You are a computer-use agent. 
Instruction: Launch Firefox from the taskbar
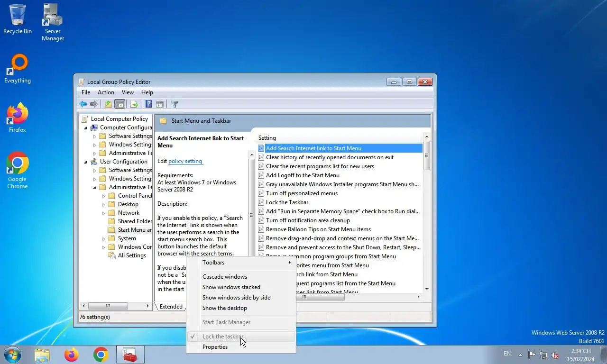tap(72, 355)
